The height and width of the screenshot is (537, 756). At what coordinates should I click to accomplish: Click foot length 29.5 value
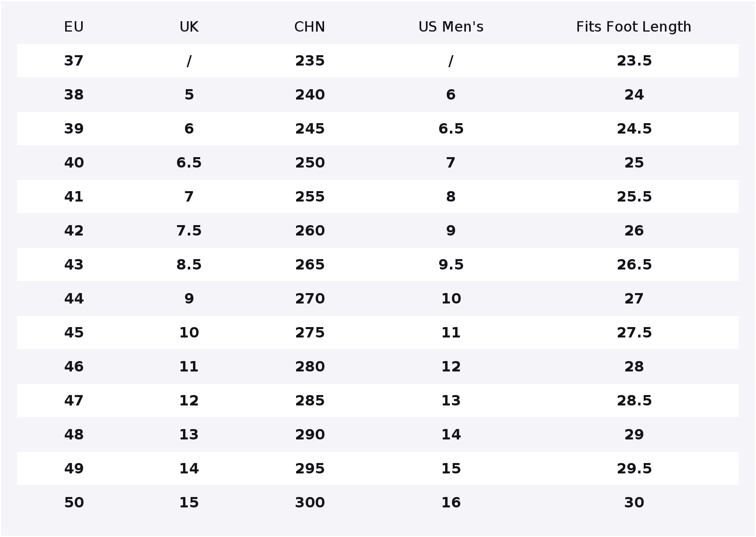click(634, 469)
